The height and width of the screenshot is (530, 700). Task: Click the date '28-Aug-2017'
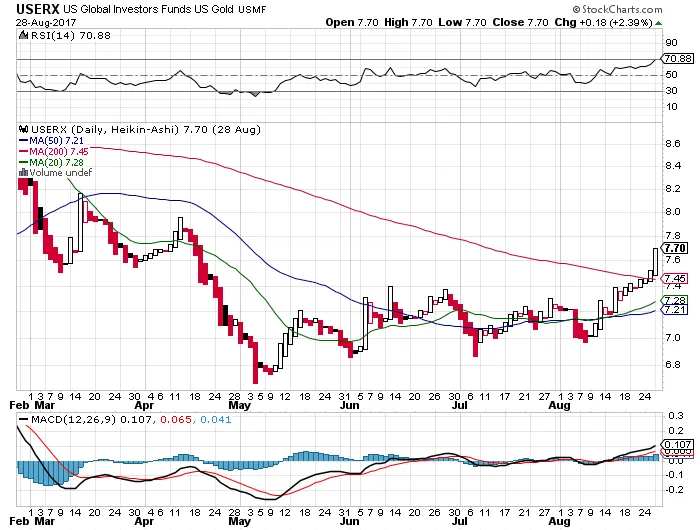(46, 22)
